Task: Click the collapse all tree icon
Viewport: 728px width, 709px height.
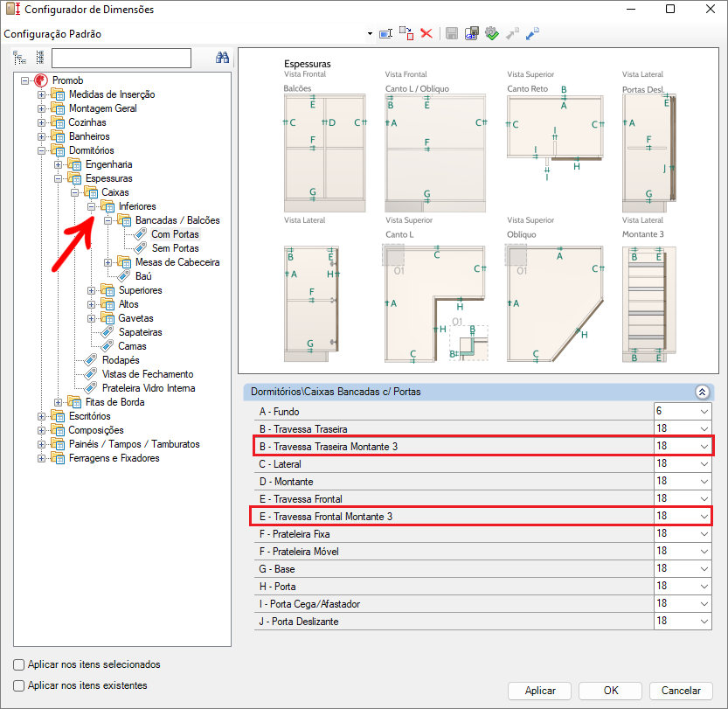Action: pyautogui.click(x=39, y=59)
